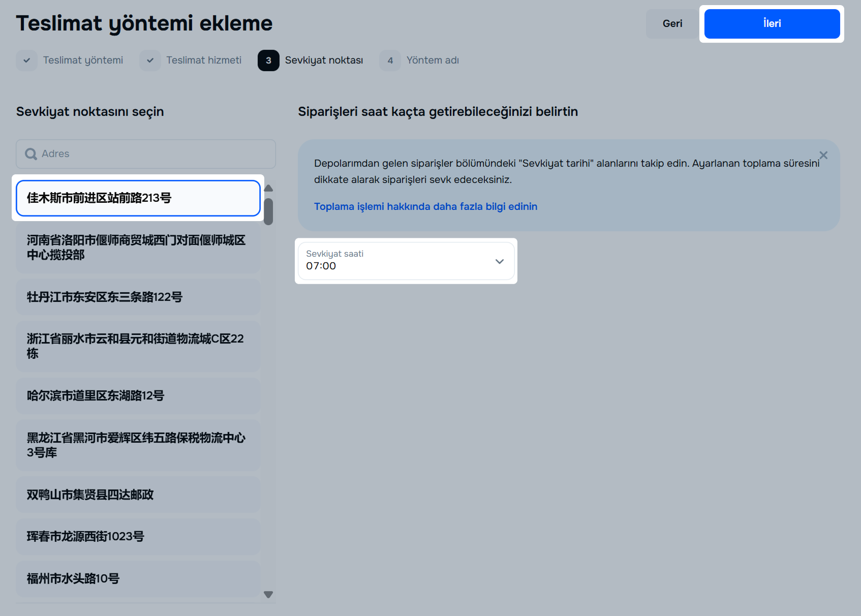Image resolution: width=861 pixels, height=616 pixels.
Task: Open the Toplama işlemi hakkında daha fazla bilgi link
Action: tap(425, 206)
